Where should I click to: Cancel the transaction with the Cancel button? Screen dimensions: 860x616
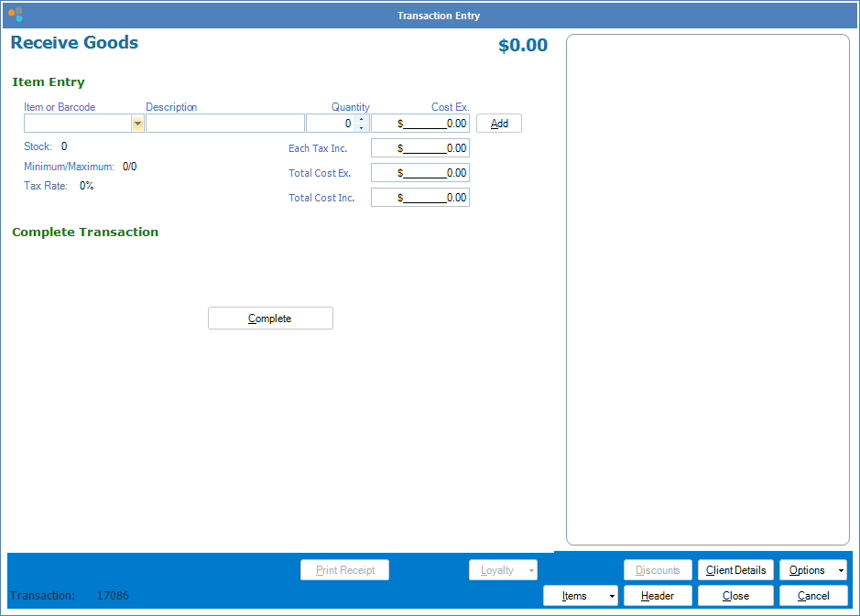(x=812, y=596)
